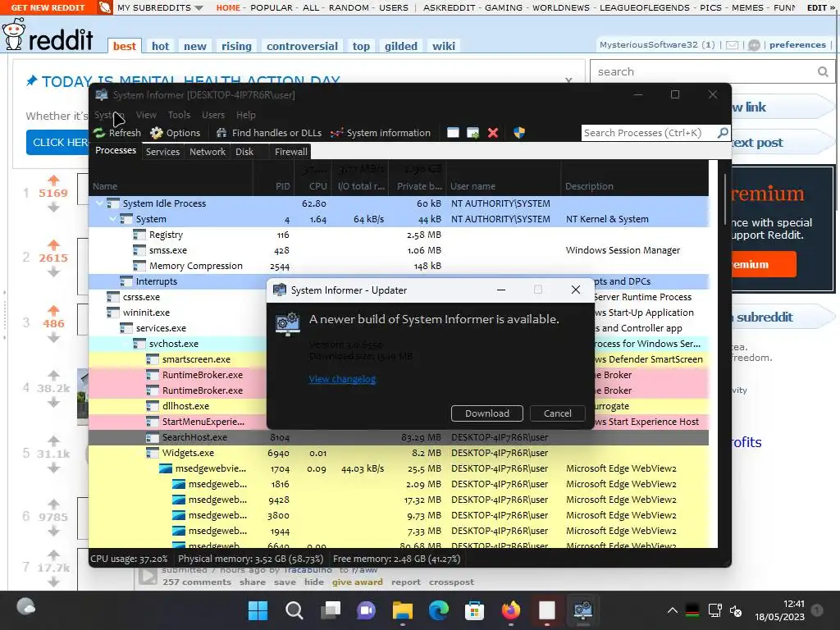Click GET NEW REDDIT button
The height and width of the screenshot is (630, 840).
point(48,7)
